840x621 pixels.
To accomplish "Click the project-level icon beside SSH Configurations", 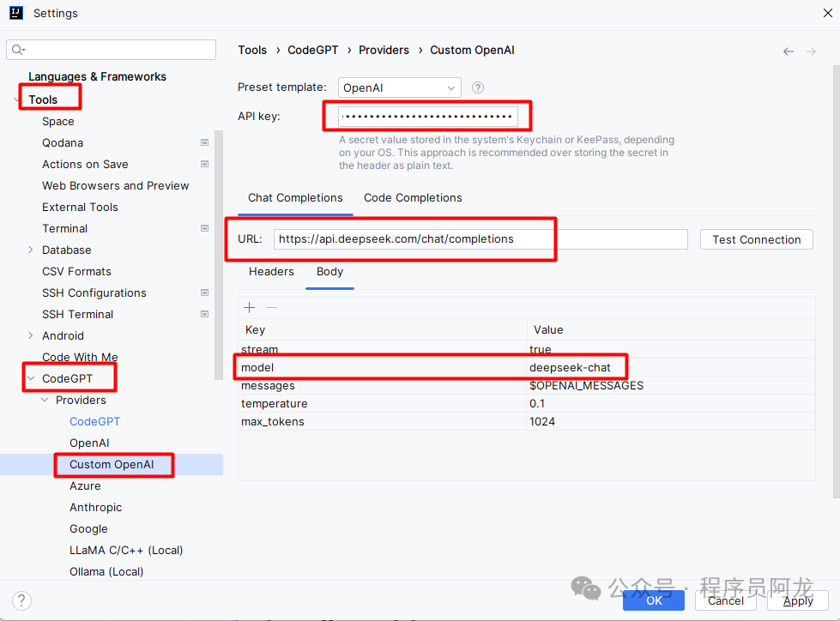I will coord(205,292).
